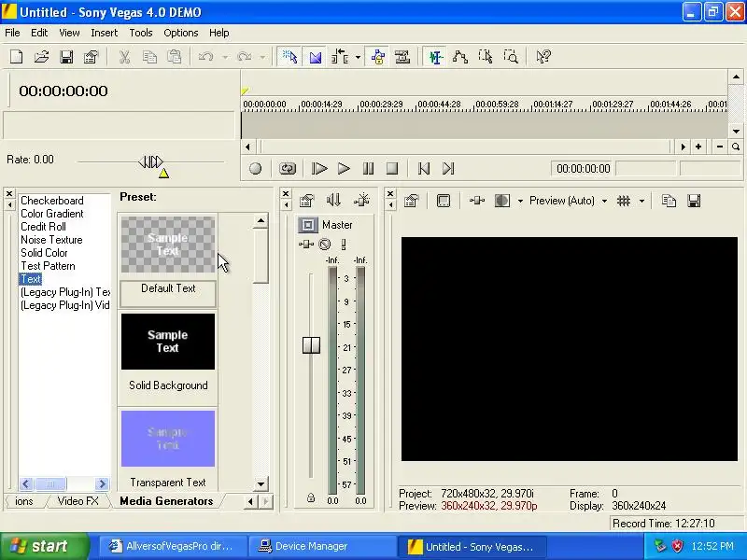This screenshot has height=560, width=747.
Task: Click the Record transport button
Action: point(255,169)
